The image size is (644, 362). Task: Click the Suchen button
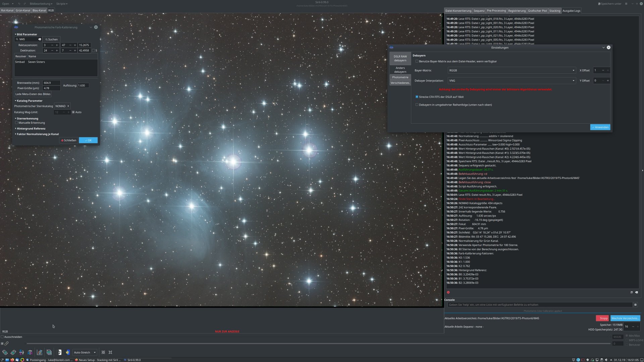[52, 39]
